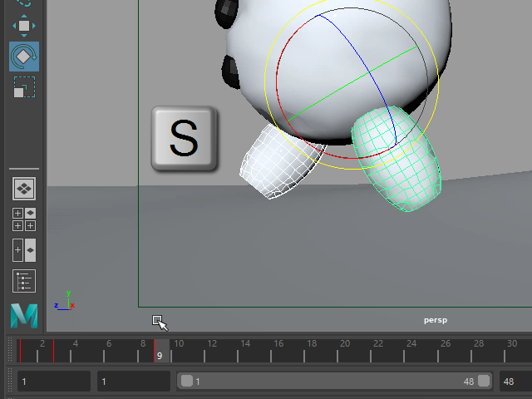The width and height of the screenshot is (532, 399).
Task: Select the Move tool
Action: click(x=24, y=26)
